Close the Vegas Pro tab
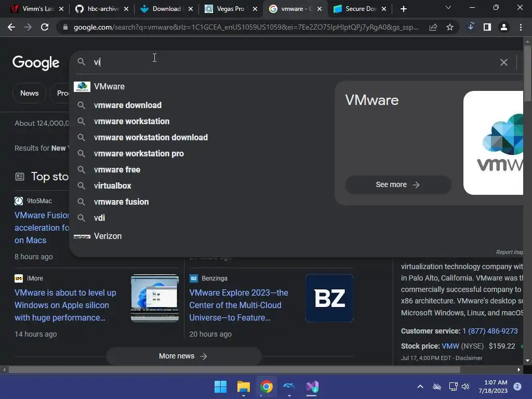 click(x=255, y=9)
